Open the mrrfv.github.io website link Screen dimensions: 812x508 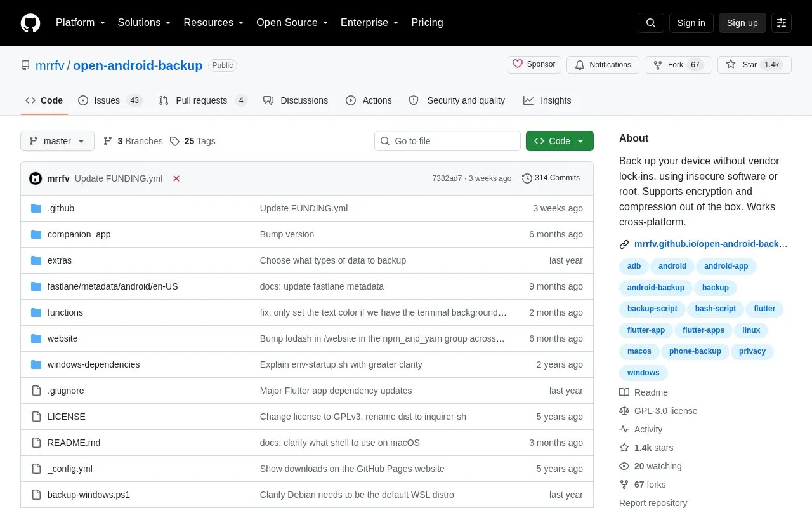point(710,244)
